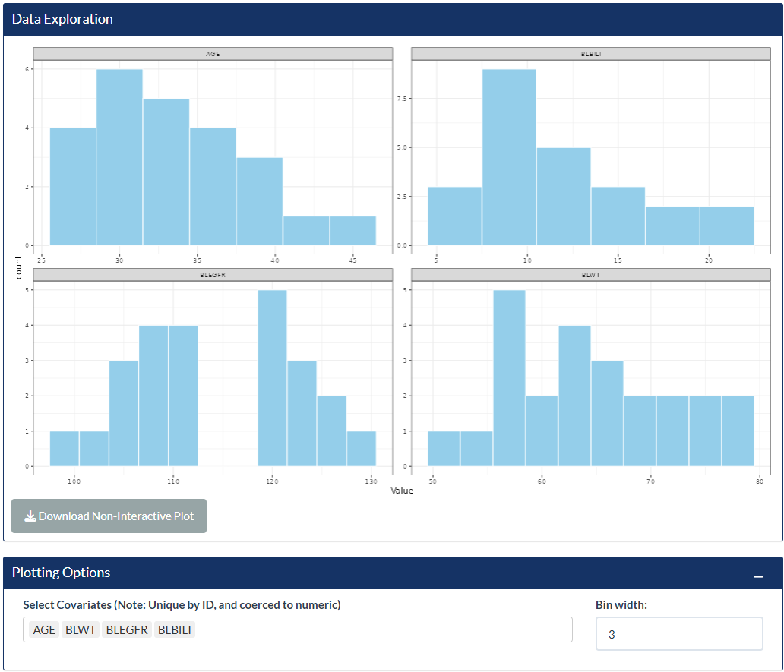Select the AGE covariate tag
Viewport: 784px width, 672px height.
click(x=44, y=629)
